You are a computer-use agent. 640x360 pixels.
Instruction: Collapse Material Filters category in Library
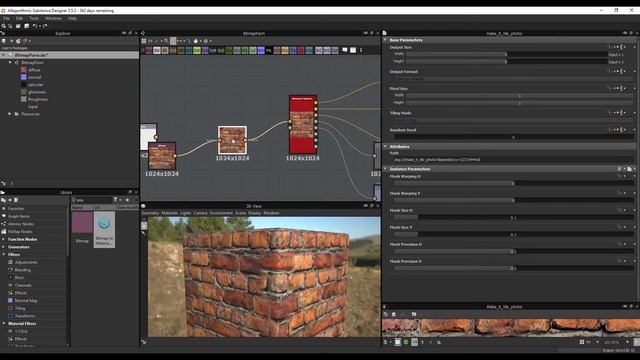pyautogui.click(x=4, y=324)
